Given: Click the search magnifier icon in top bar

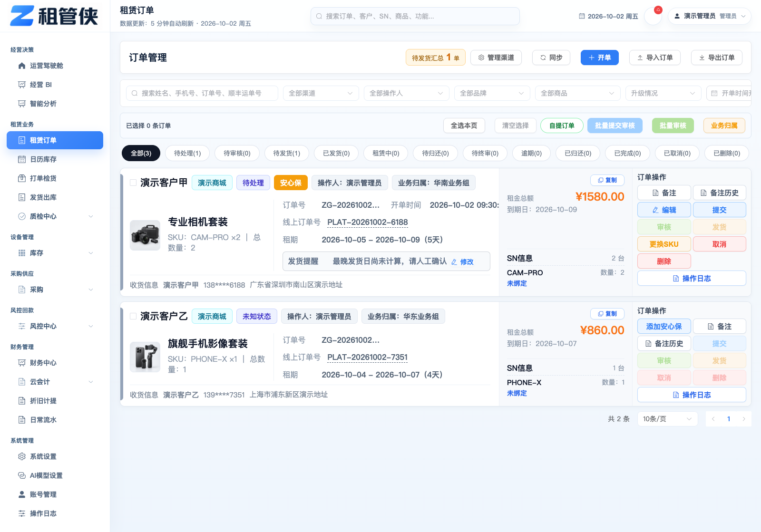Looking at the screenshot, I should 319,16.
